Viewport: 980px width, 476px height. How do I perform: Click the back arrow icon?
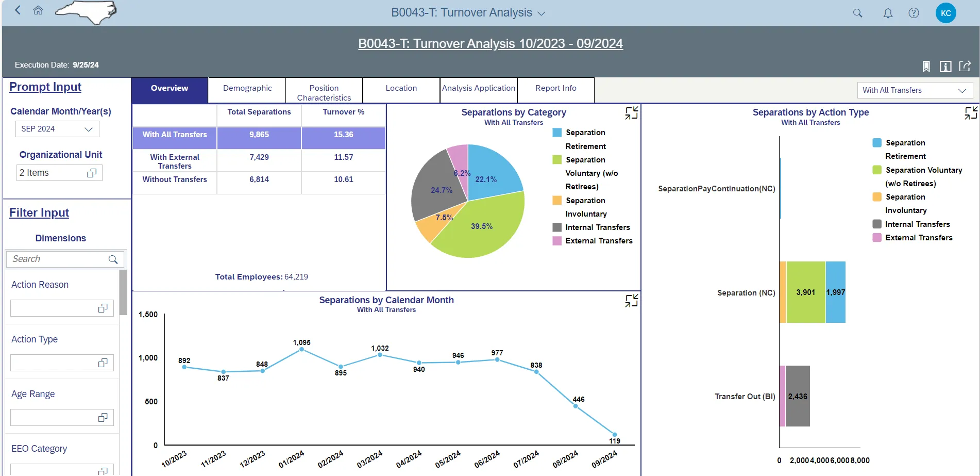(x=18, y=10)
